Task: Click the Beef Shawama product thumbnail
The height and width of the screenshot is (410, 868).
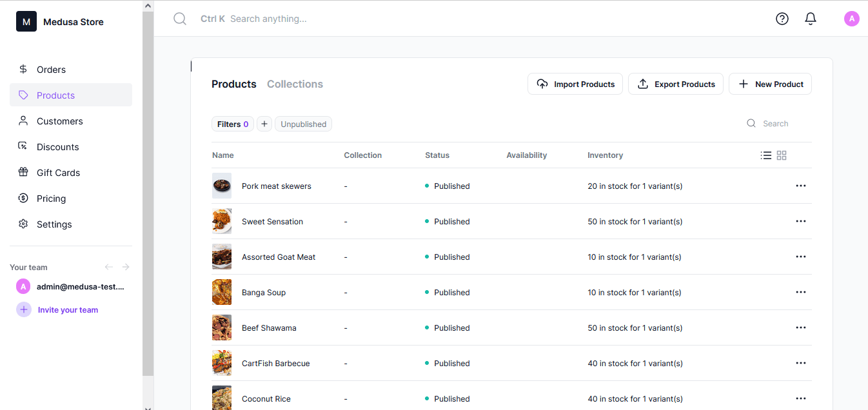Action: point(221,327)
